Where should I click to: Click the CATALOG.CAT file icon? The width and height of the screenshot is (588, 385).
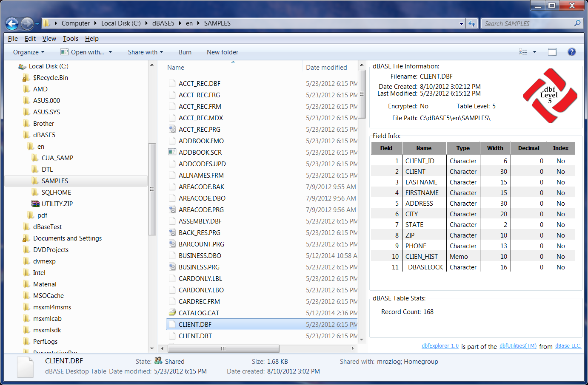[x=172, y=313]
